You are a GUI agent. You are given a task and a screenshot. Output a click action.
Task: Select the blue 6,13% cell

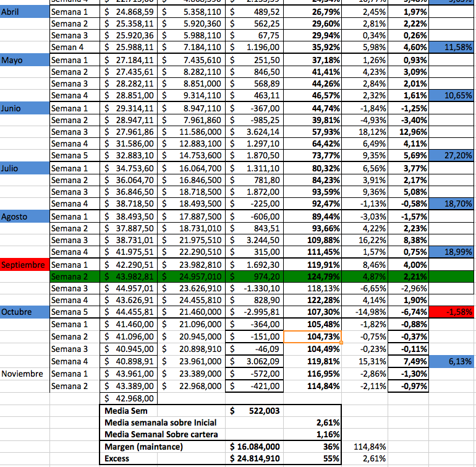[451, 361]
